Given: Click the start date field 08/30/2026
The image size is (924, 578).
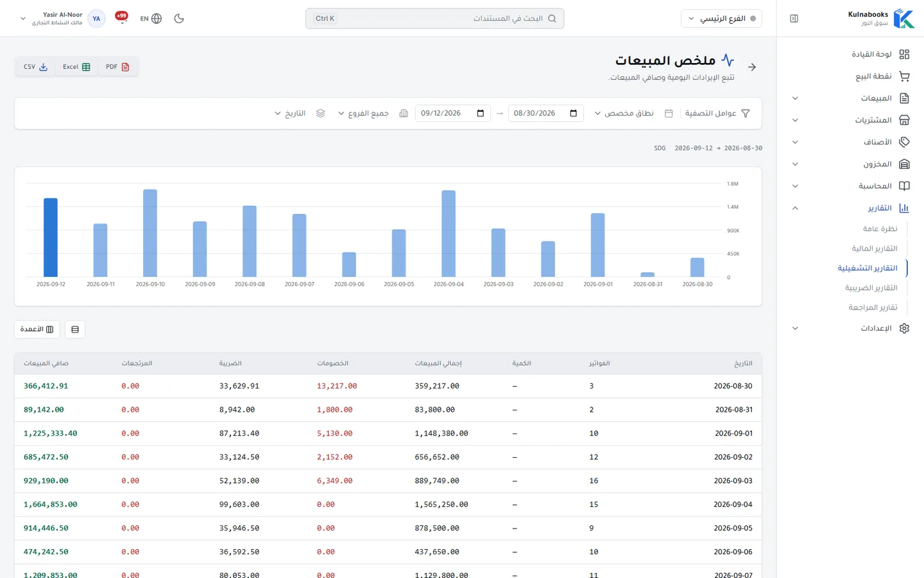Looking at the screenshot, I should pyautogui.click(x=545, y=113).
